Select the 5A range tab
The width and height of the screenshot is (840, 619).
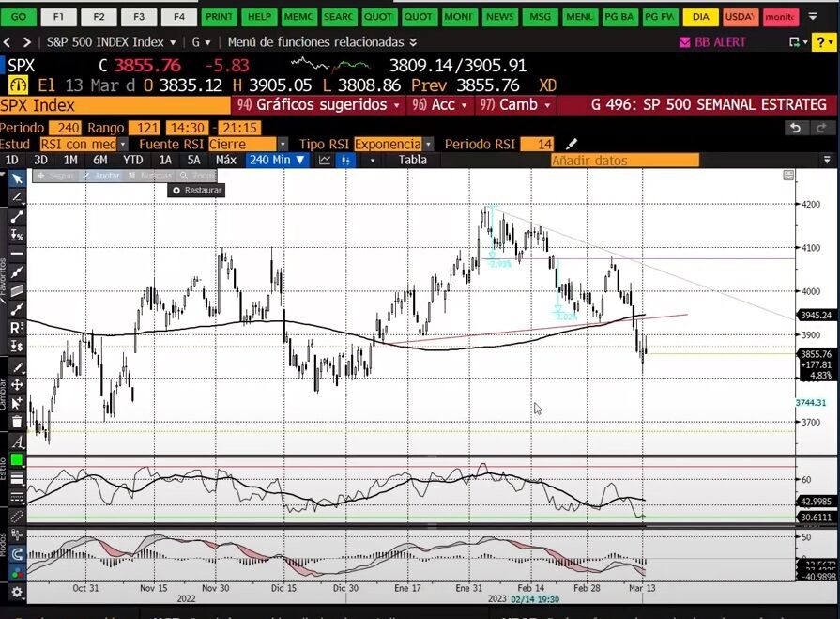click(x=193, y=160)
